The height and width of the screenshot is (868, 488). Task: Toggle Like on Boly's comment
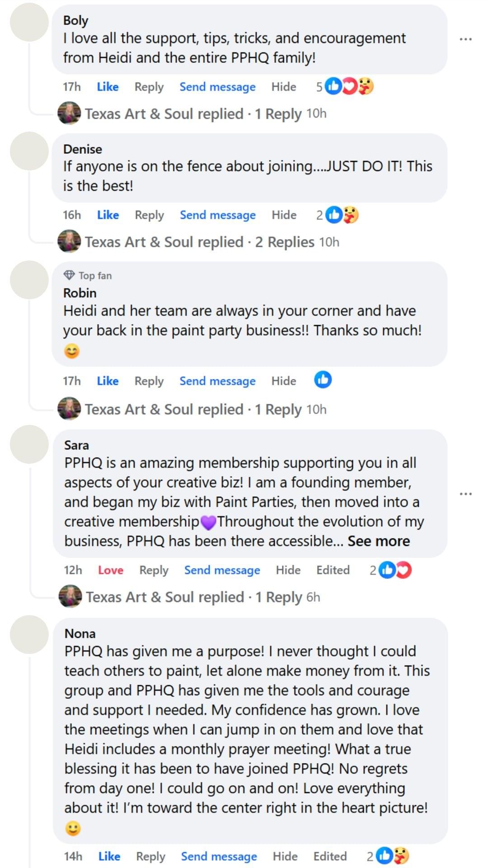point(108,86)
